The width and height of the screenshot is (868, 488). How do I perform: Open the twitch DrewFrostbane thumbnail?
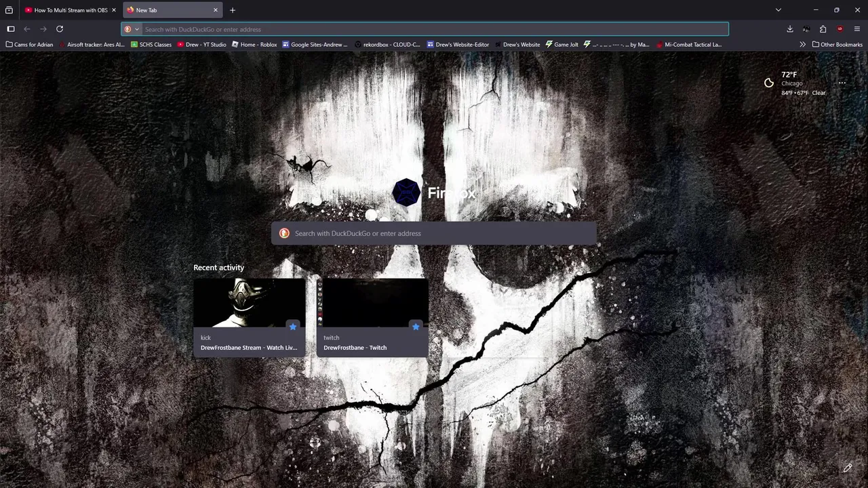point(372,302)
